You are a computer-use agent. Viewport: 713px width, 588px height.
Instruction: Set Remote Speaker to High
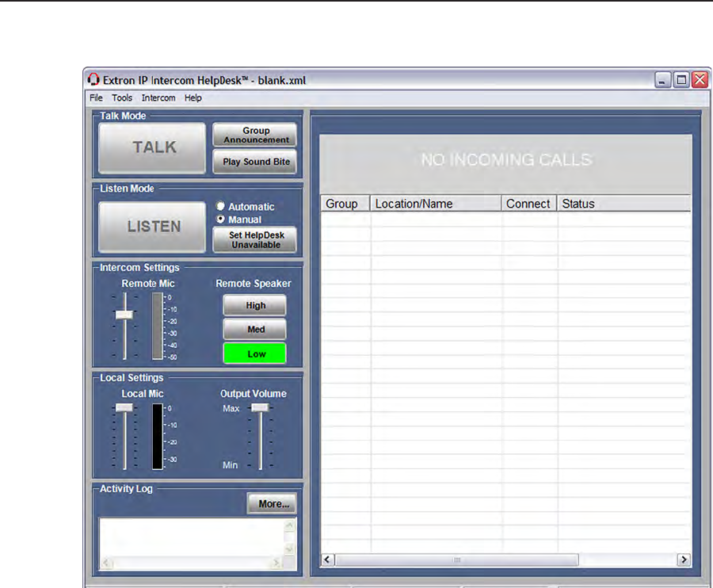point(255,306)
